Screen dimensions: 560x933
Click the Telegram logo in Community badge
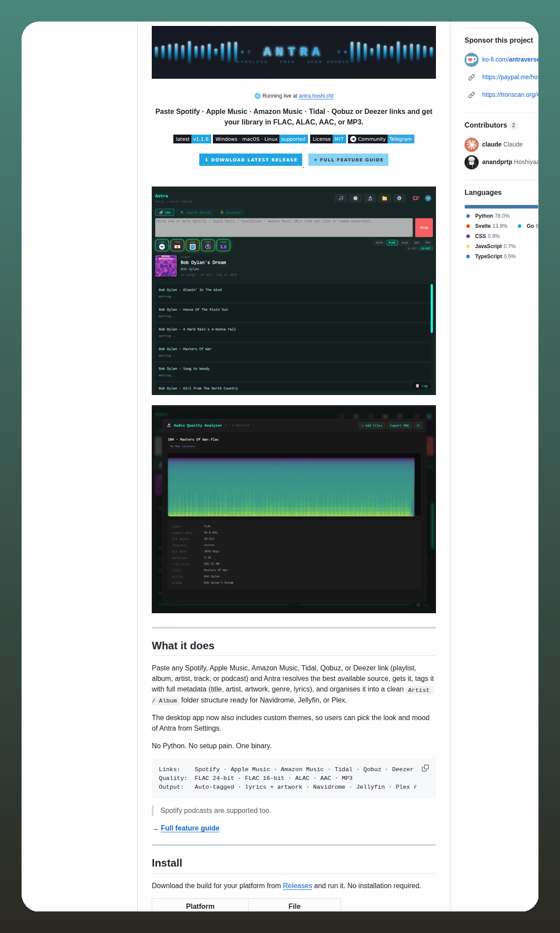353,139
